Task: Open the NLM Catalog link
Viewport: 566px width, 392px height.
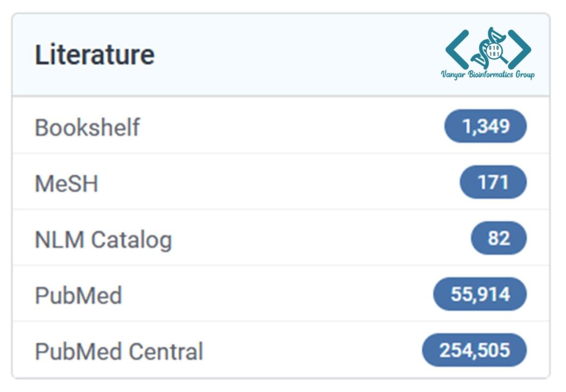Action: [103, 239]
